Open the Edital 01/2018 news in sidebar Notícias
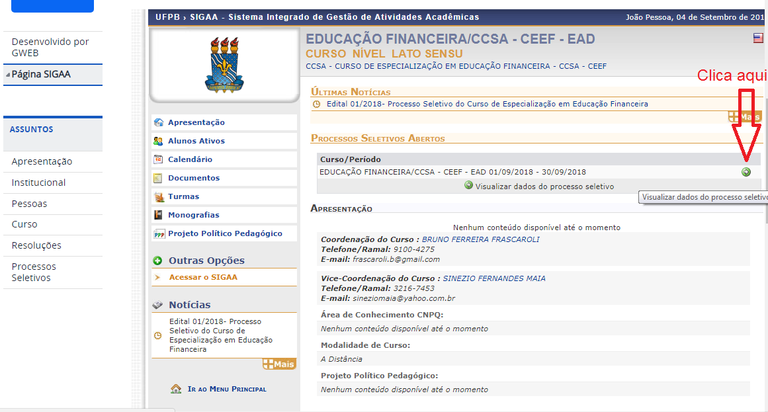768x412 pixels. (221, 336)
